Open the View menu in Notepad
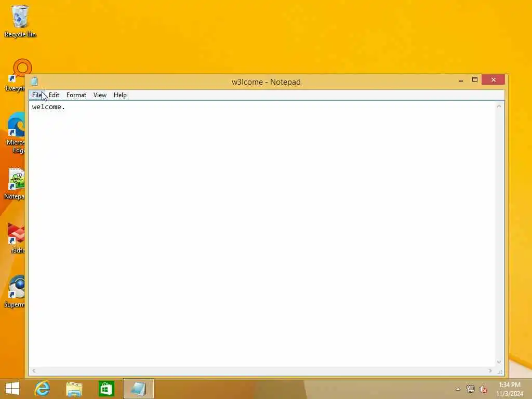Image resolution: width=532 pixels, height=399 pixels. click(100, 95)
